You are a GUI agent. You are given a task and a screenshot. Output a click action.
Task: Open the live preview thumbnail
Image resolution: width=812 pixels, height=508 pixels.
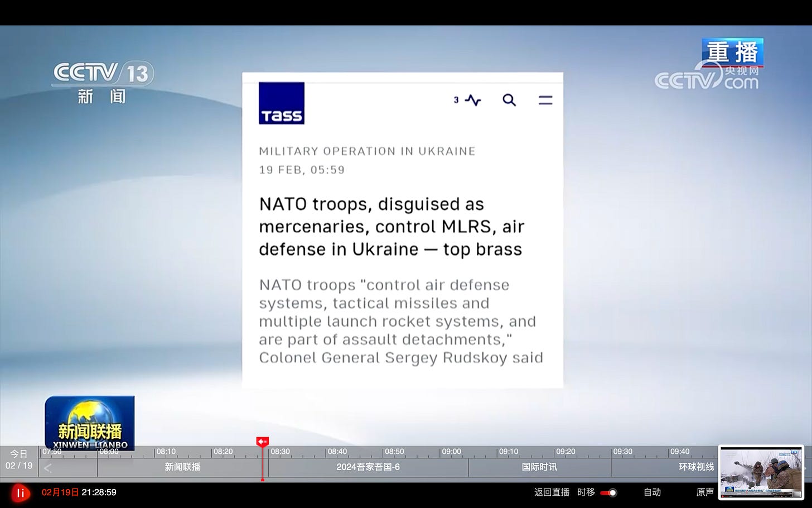761,472
